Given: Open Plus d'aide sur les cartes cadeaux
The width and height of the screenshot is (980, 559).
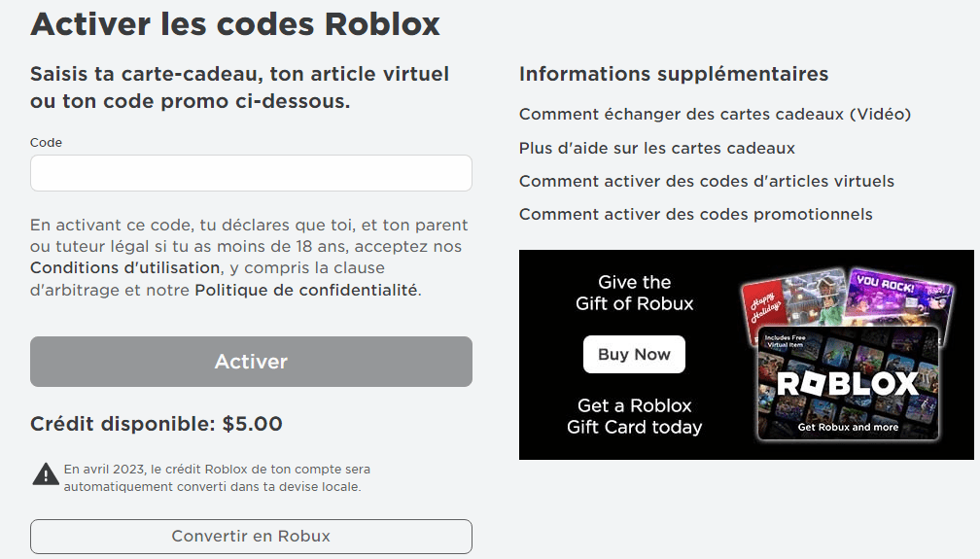Looking at the screenshot, I should coord(657,148).
